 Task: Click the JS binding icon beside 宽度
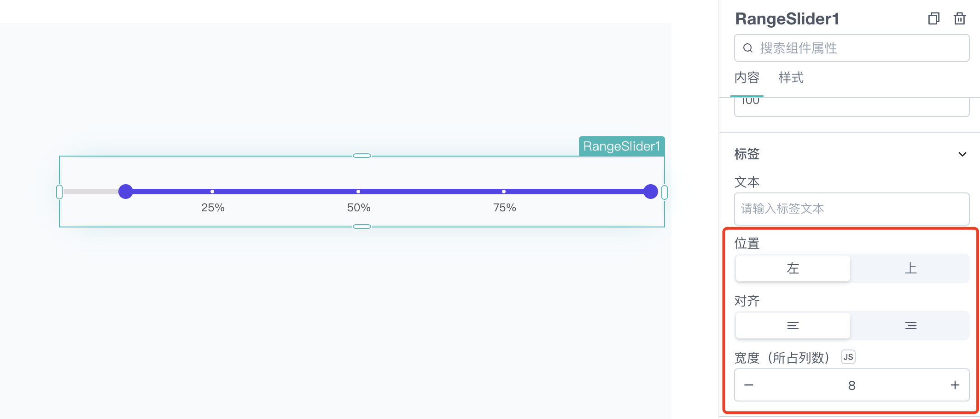coord(848,357)
